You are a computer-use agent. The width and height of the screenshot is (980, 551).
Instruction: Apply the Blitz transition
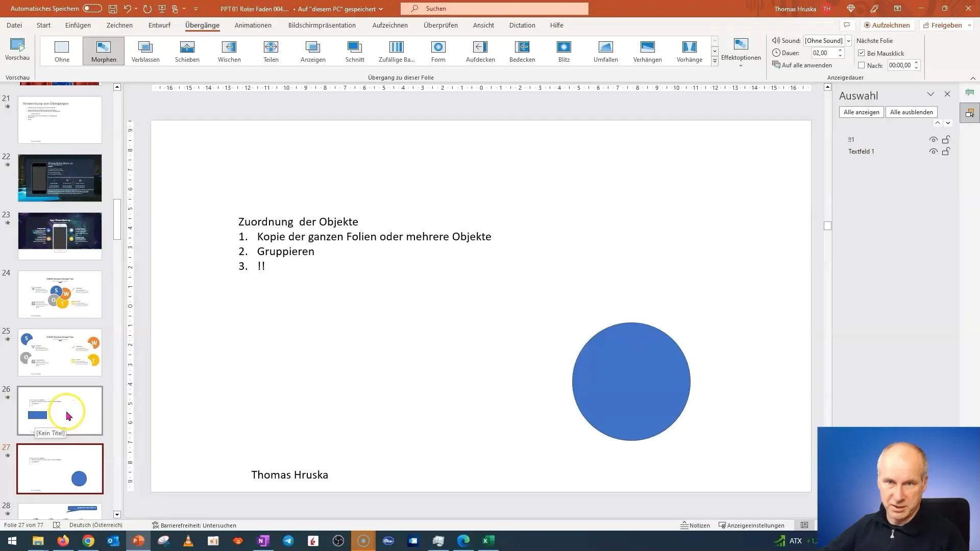click(564, 51)
